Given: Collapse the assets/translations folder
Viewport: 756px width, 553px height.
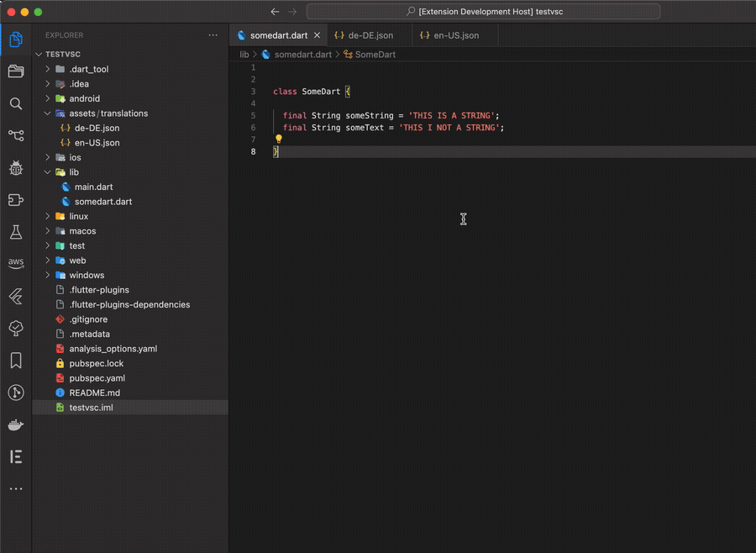Looking at the screenshot, I should (x=48, y=113).
